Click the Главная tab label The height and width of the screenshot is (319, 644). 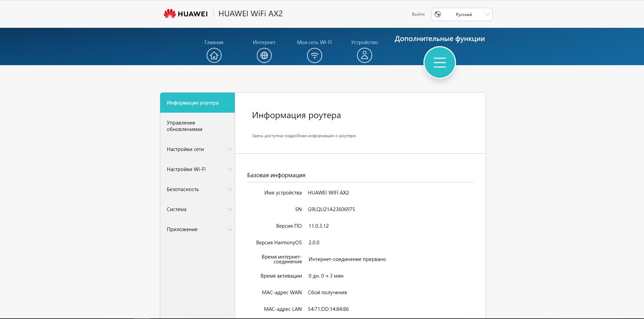[214, 42]
